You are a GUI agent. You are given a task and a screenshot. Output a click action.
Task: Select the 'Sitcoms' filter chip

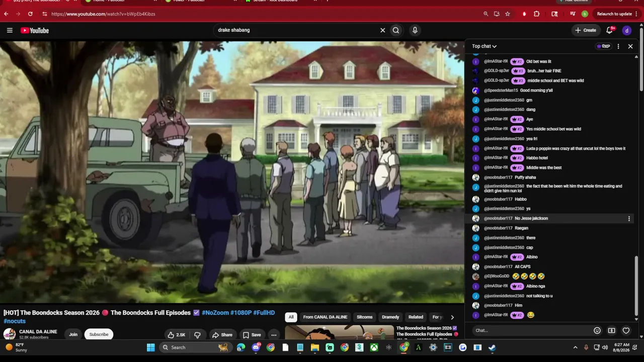click(x=365, y=317)
